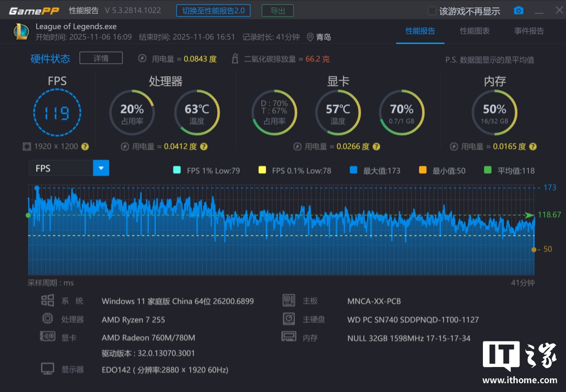Click the 平均值 green color swatch
Viewport: 566px width, 392px height.
[487, 170]
